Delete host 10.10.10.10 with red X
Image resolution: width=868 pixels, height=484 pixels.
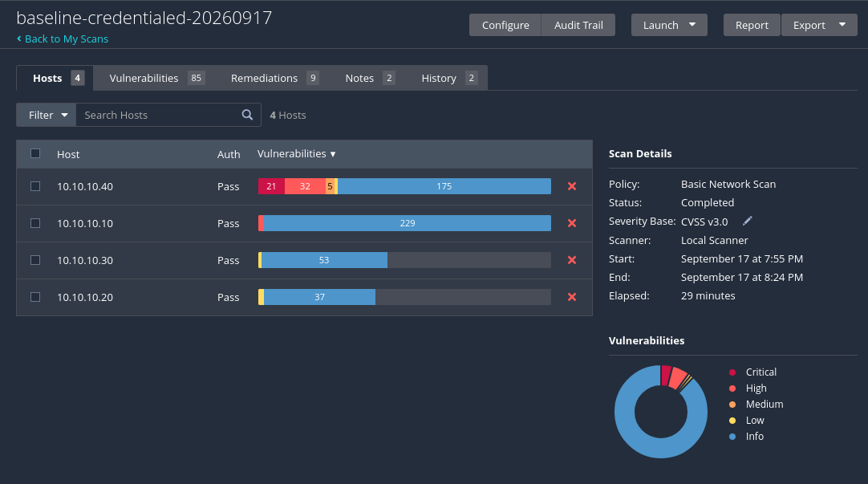pos(572,223)
